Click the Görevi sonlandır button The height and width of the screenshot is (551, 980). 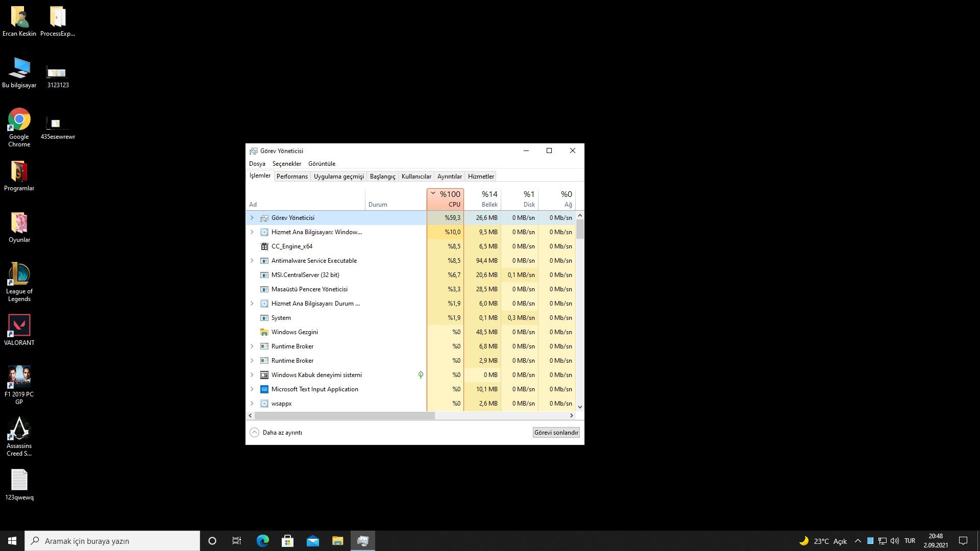(x=556, y=433)
